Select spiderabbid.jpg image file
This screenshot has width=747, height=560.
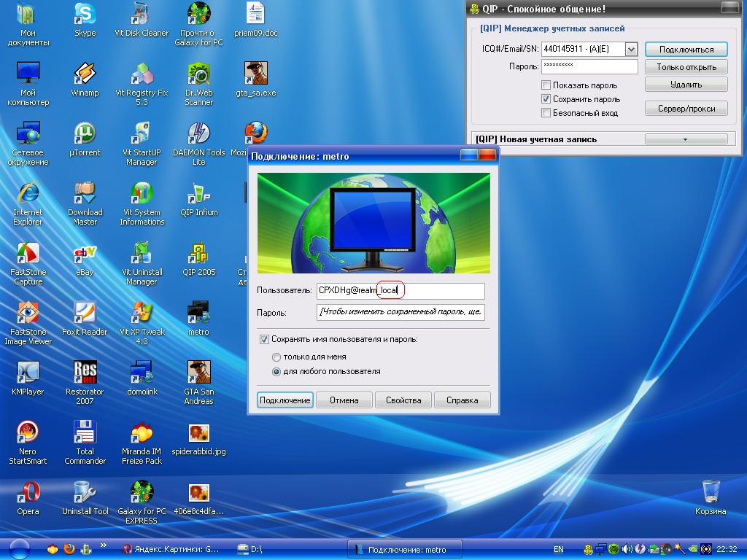click(198, 439)
